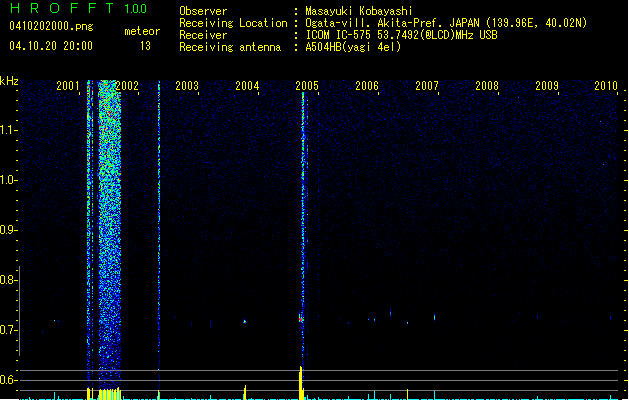Click the meteor echo spot at 2005
629x400 pixels.
(x=301, y=319)
